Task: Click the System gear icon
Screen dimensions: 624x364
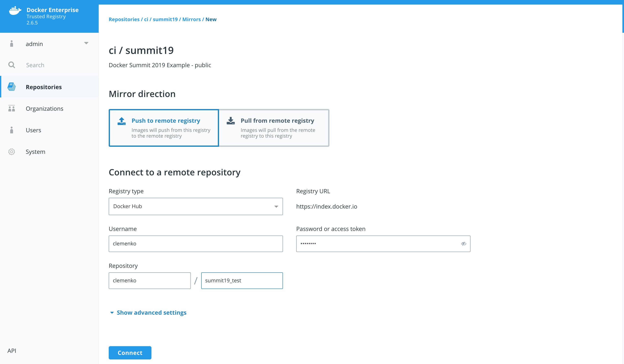Action: point(11,152)
